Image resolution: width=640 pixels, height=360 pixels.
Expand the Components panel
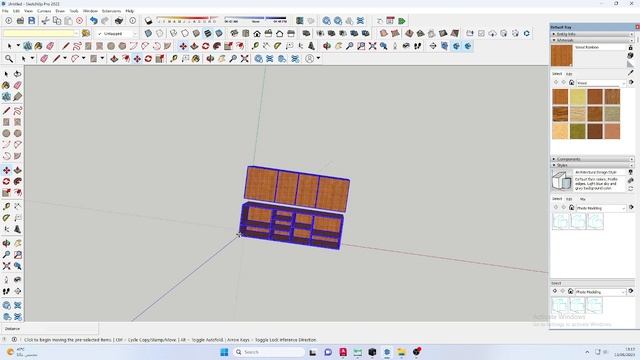tap(592, 159)
